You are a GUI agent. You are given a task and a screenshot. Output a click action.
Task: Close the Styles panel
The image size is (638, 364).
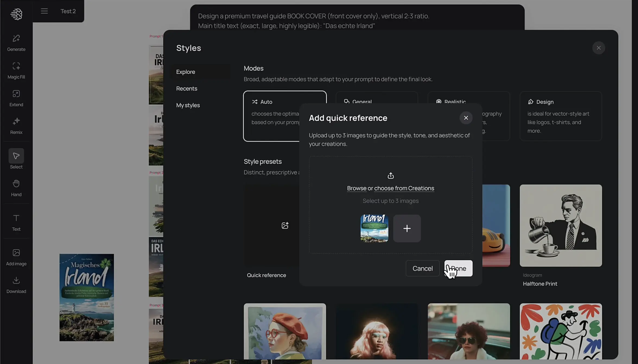(x=599, y=48)
